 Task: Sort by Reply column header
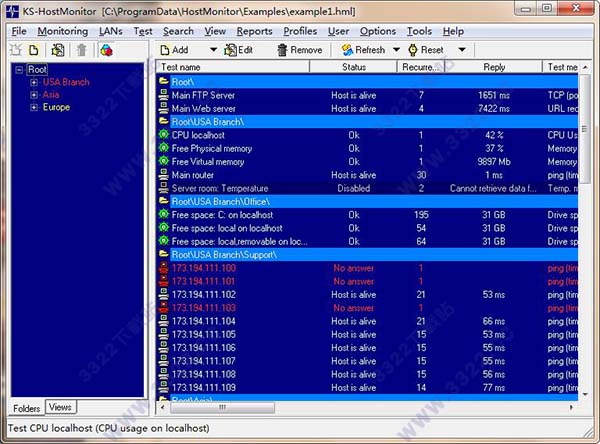[494, 67]
